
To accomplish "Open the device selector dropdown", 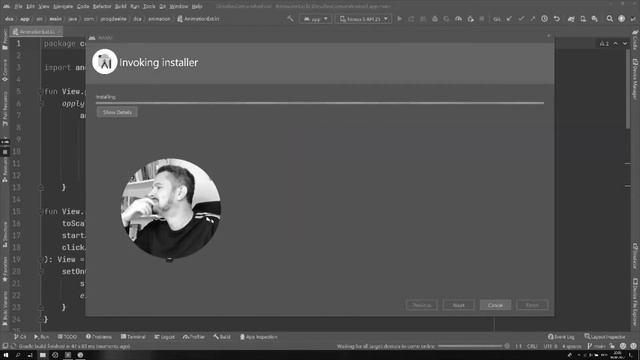I will [364, 19].
